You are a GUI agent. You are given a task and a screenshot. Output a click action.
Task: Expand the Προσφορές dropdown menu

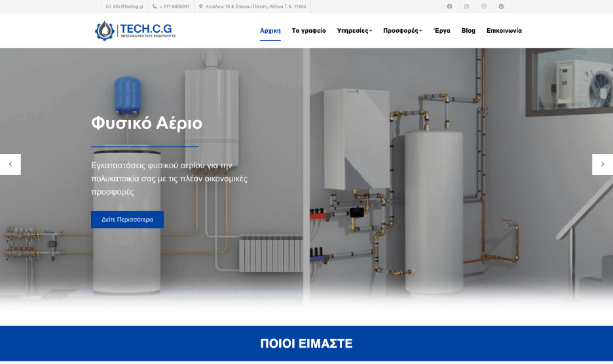click(402, 31)
